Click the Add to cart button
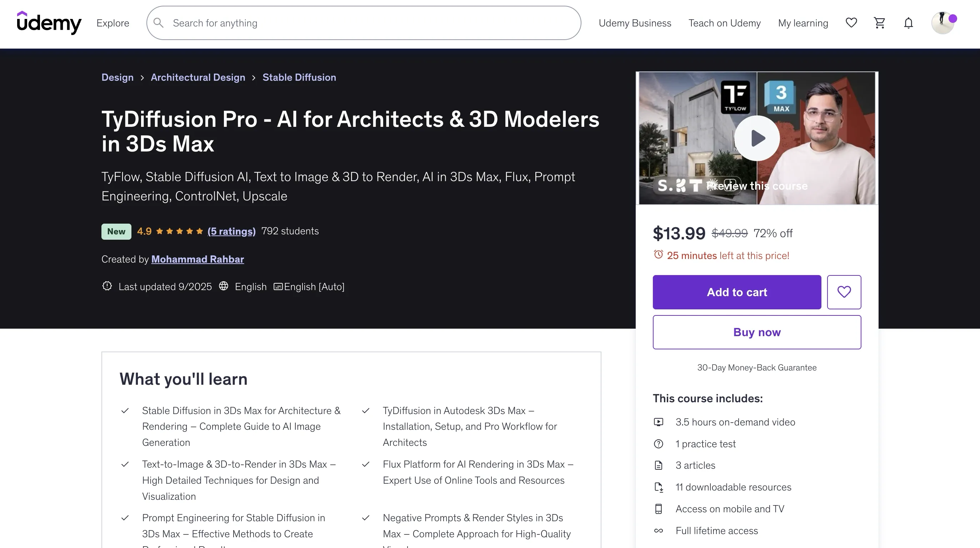This screenshot has height=548, width=980. point(736,292)
